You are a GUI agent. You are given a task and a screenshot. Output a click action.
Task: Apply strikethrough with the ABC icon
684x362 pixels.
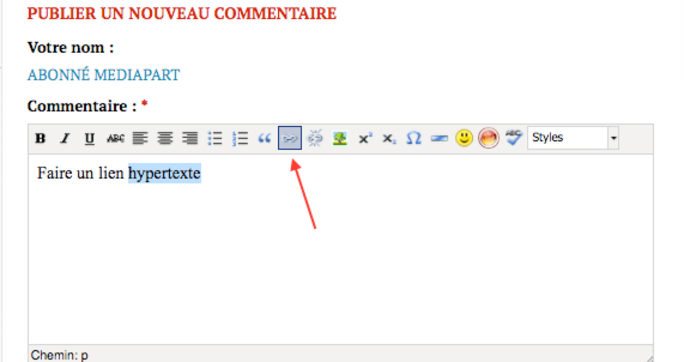pyautogui.click(x=115, y=138)
